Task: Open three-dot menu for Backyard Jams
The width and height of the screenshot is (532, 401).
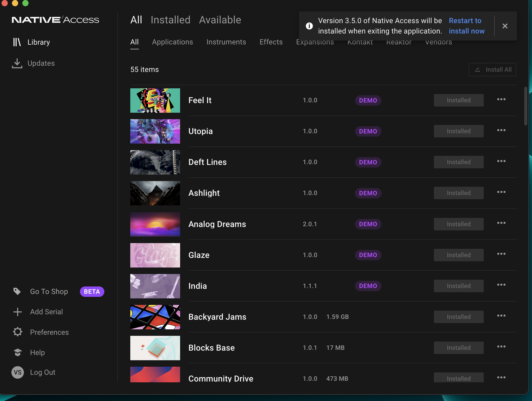Action: pos(501,316)
